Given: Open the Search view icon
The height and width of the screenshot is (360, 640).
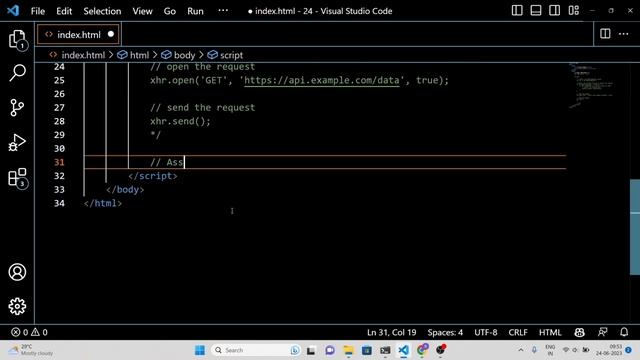Looking at the screenshot, I should click(17, 73).
